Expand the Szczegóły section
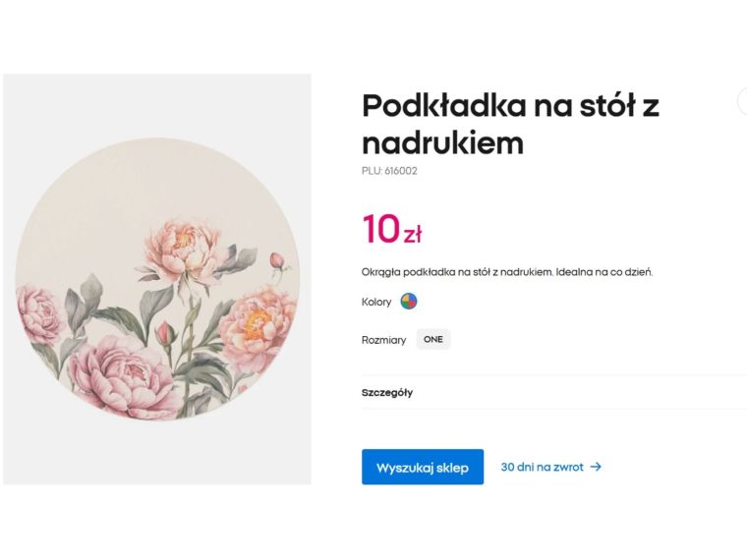Screen dimensions: 747x560 click(387, 392)
